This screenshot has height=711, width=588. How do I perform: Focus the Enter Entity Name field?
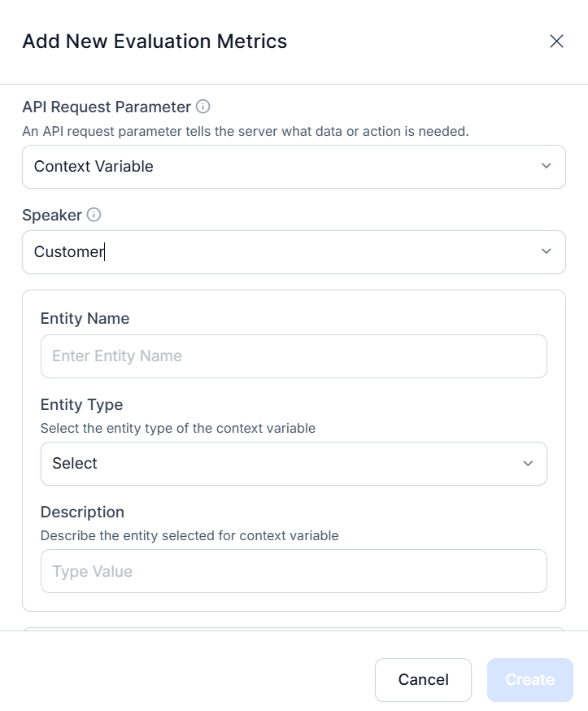click(x=294, y=356)
